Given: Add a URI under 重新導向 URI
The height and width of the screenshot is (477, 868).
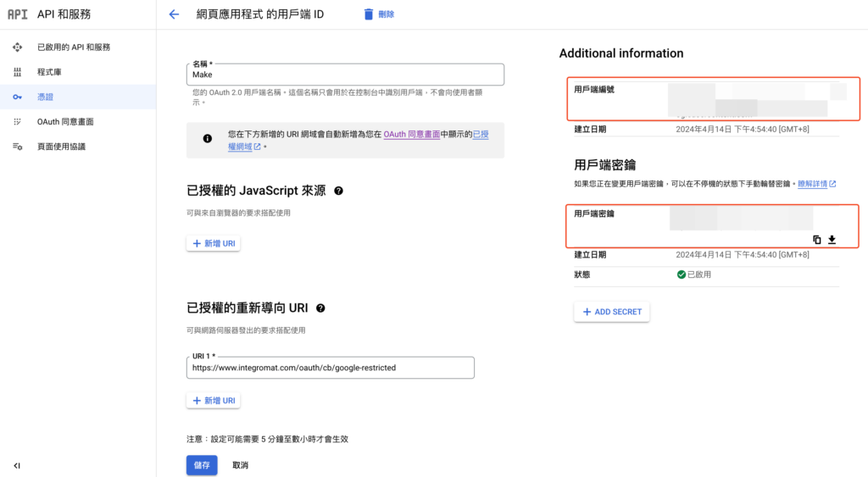Looking at the screenshot, I should point(213,401).
